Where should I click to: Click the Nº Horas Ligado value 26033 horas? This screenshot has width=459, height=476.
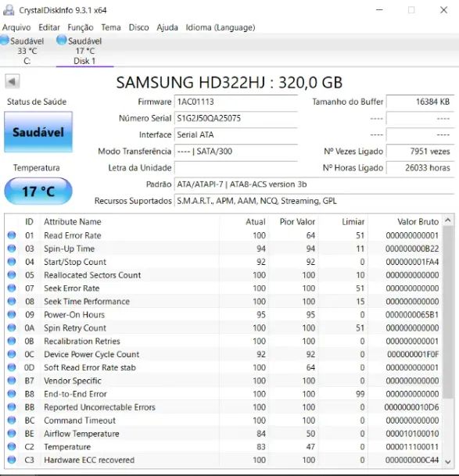[421, 168]
